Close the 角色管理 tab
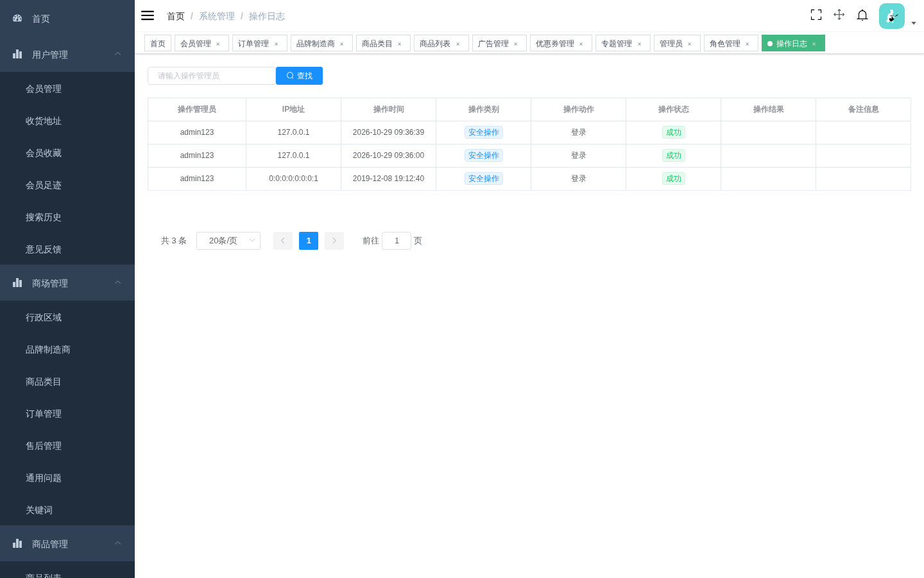Screen dimensions: 924x578 click(x=748, y=44)
